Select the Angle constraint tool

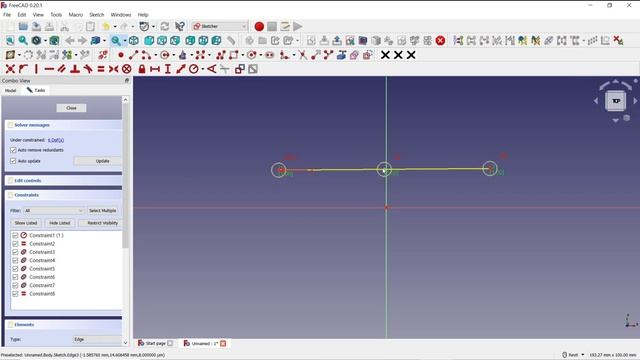point(211,69)
